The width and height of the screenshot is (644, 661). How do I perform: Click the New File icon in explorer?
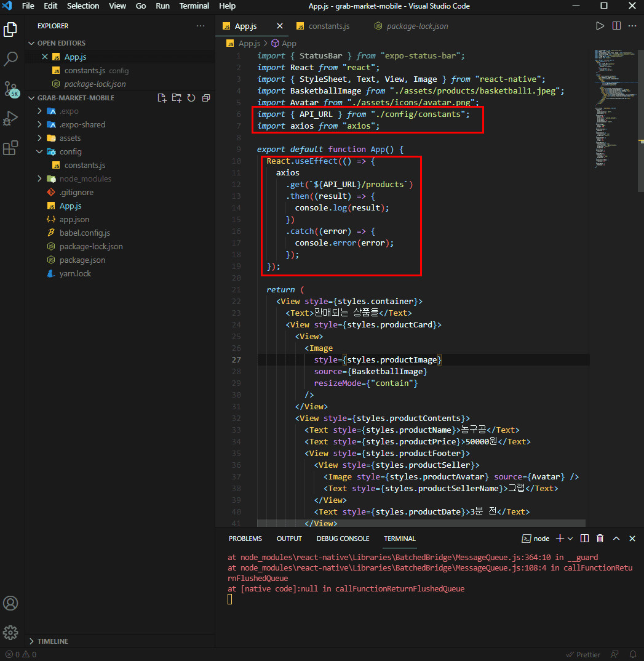tap(162, 98)
